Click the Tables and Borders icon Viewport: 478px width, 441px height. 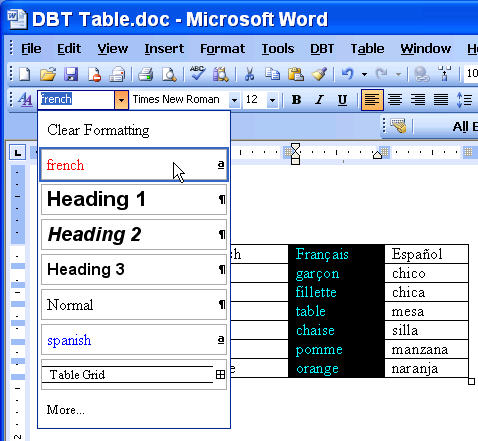(444, 74)
